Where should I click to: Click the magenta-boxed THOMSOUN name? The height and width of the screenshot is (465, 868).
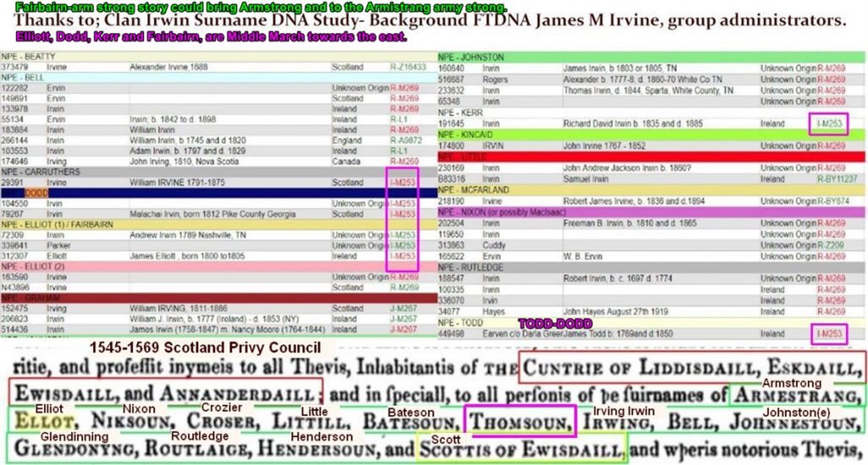(x=520, y=420)
